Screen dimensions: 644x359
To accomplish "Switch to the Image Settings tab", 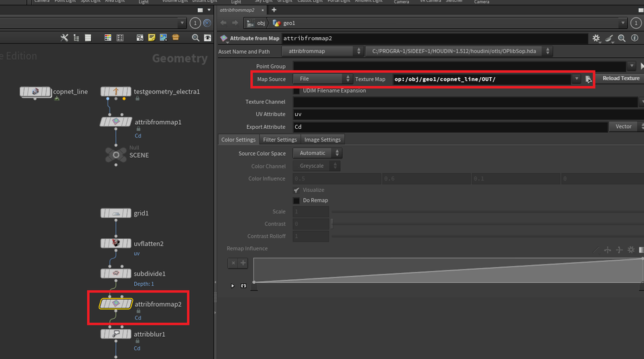I will (322, 140).
